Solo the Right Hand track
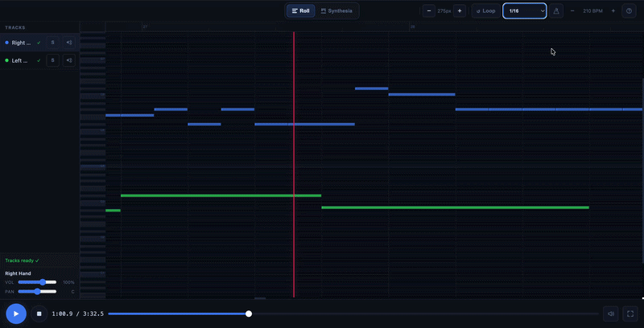The image size is (644, 328). pyautogui.click(x=52, y=43)
